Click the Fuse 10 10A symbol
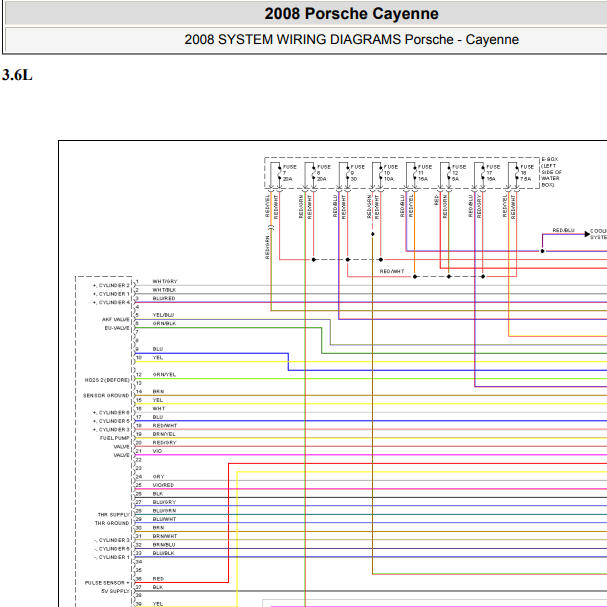The width and height of the screenshot is (607, 607). point(381,173)
